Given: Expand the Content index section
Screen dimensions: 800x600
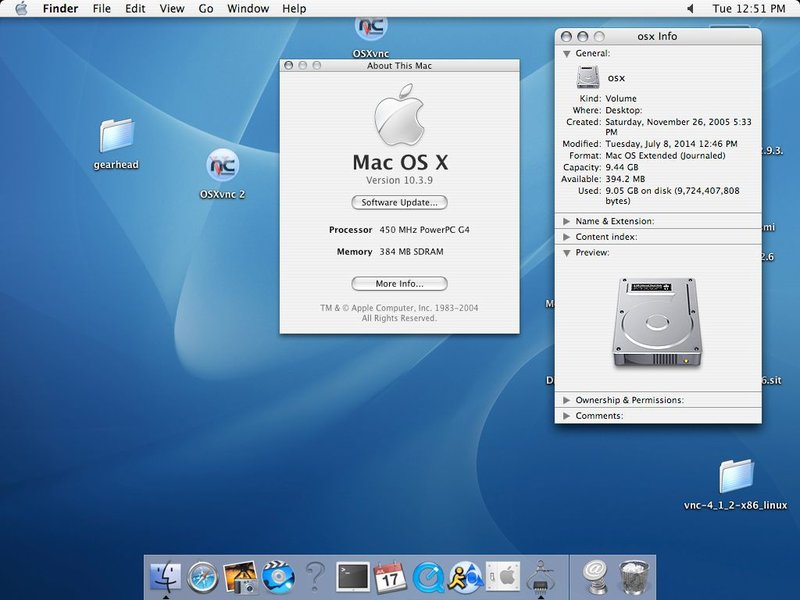Looking at the screenshot, I should [x=566, y=237].
